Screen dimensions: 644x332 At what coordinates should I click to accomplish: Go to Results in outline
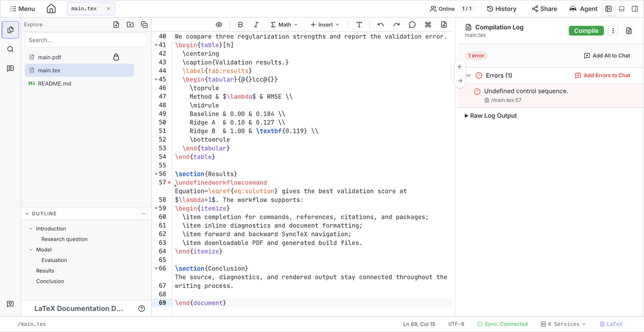tap(45, 271)
